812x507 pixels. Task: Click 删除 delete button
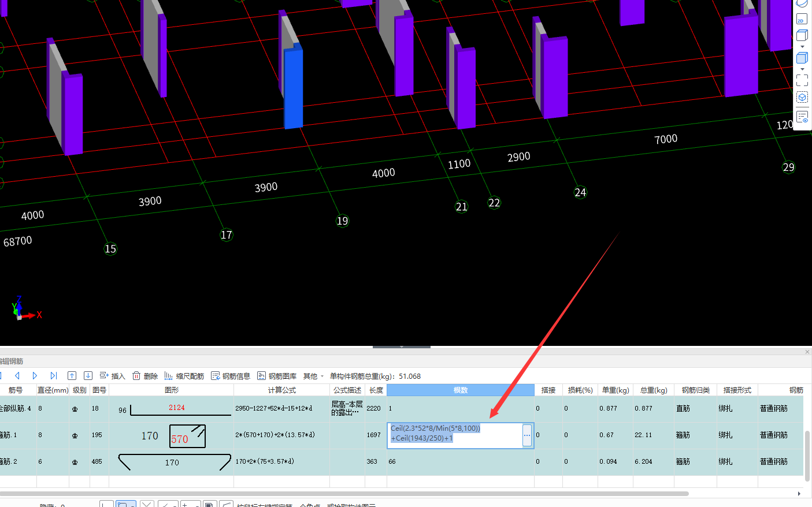tap(145, 376)
